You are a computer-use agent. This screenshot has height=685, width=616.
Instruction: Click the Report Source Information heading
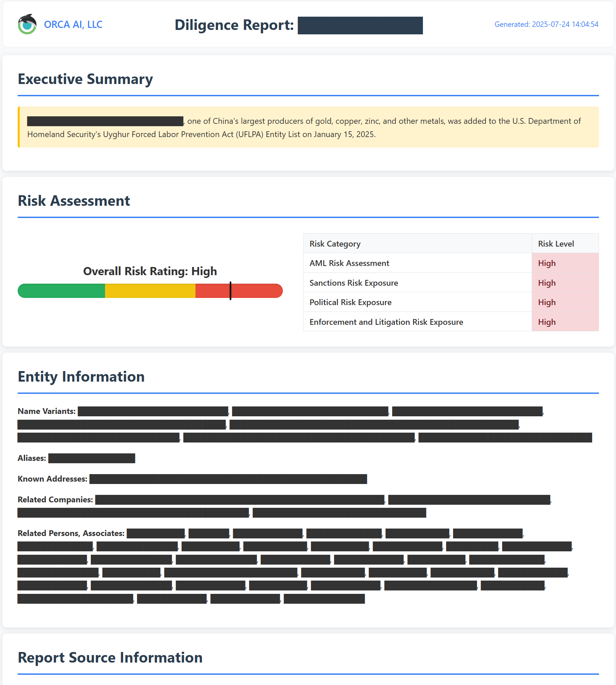click(110, 657)
